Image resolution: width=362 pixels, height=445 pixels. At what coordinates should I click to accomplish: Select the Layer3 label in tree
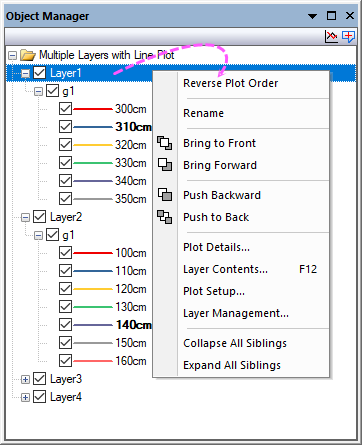click(66, 379)
